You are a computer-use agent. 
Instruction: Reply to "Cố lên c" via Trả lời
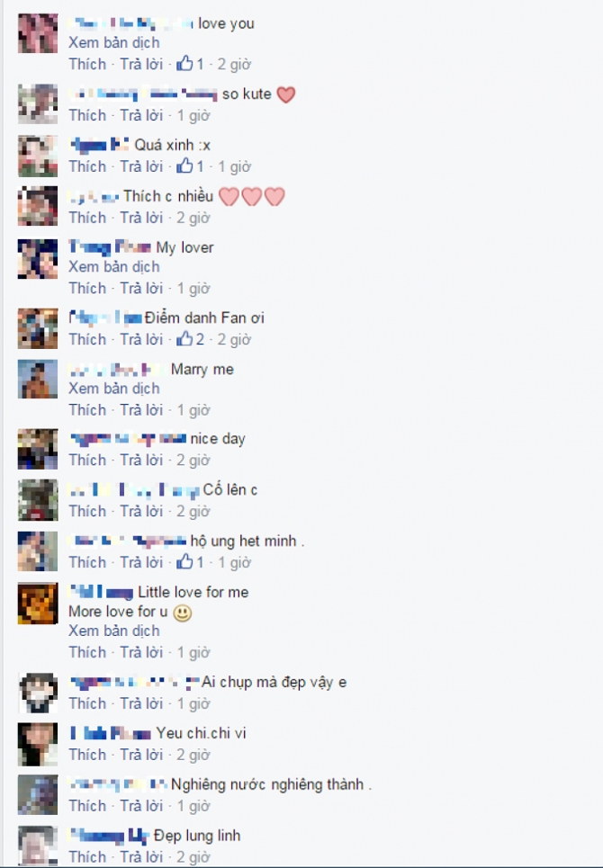click(142, 511)
